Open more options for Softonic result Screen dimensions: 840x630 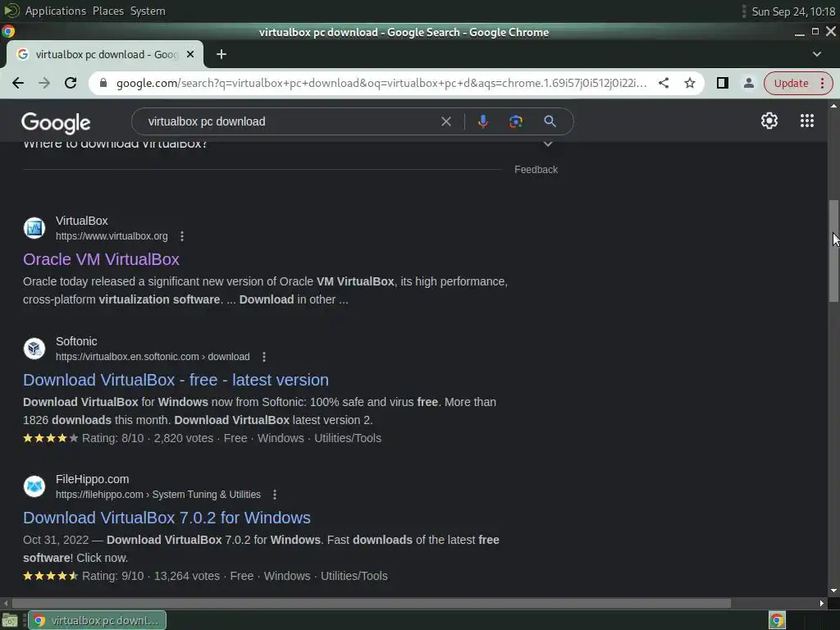[264, 357]
